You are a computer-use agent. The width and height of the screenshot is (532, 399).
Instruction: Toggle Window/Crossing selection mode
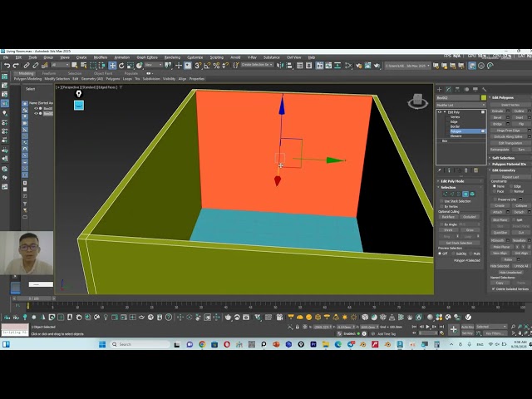pos(101,66)
